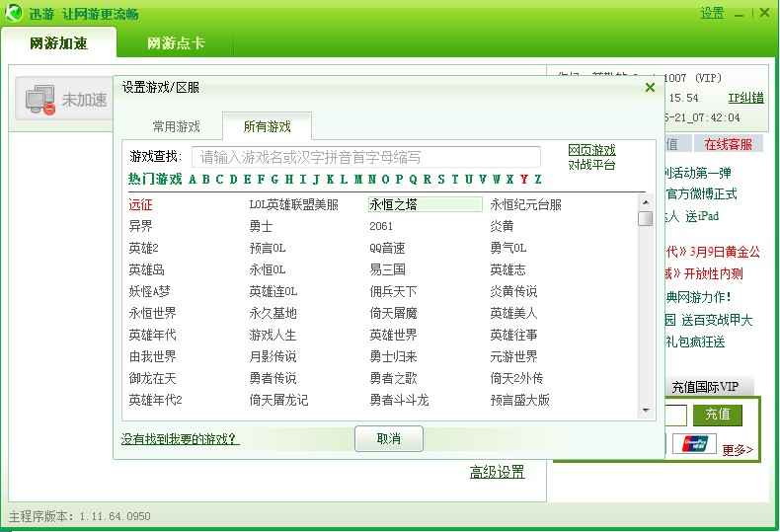780x532 pixels.
Task: Select the game 勇者之歌
Action: tap(393, 378)
